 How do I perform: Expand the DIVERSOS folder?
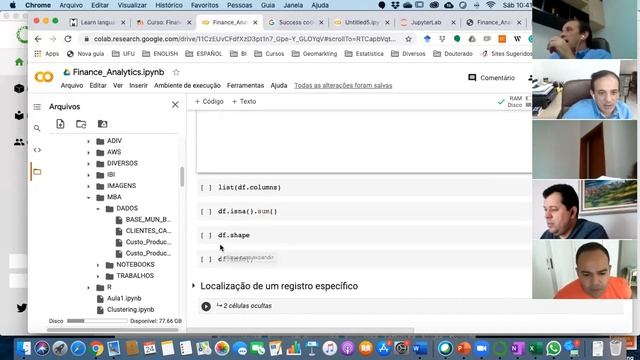point(89,164)
